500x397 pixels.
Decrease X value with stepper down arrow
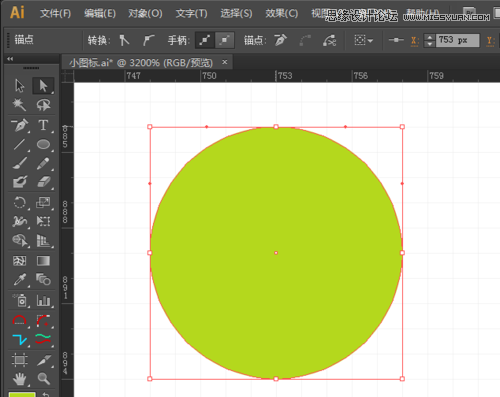(430, 44)
